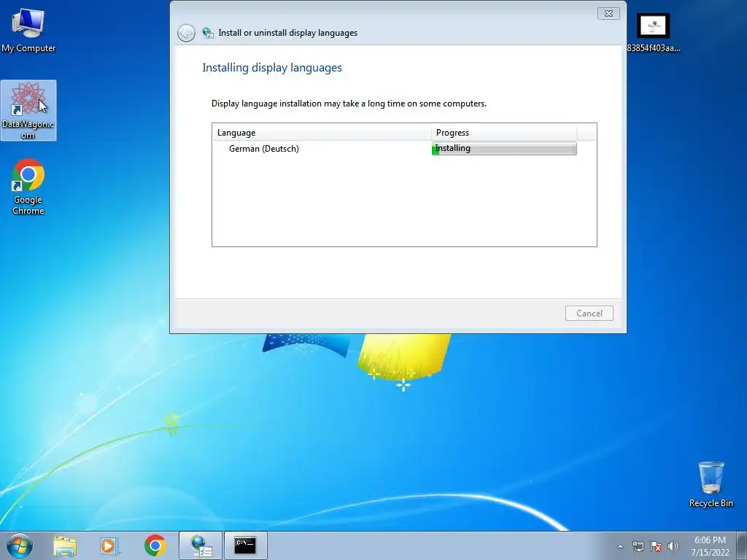Open the network status tray icon
The height and width of the screenshot is (560, 747).
pos(638,546)
